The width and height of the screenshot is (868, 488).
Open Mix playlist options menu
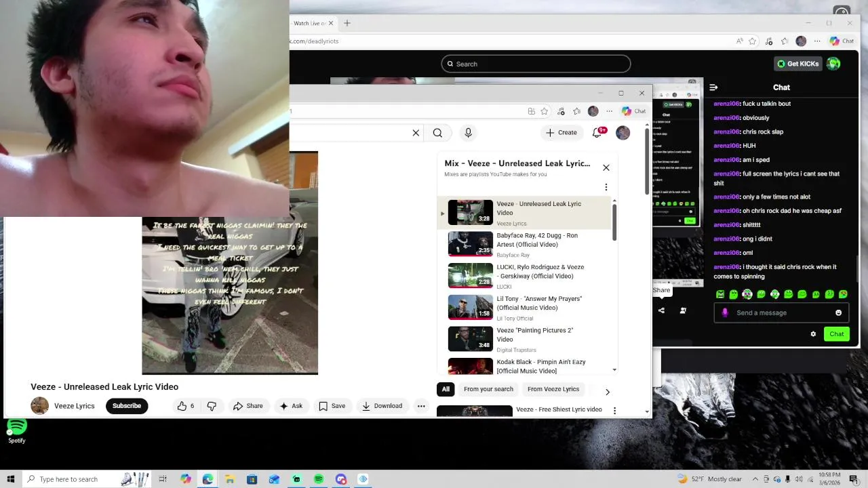pos(606,187)
